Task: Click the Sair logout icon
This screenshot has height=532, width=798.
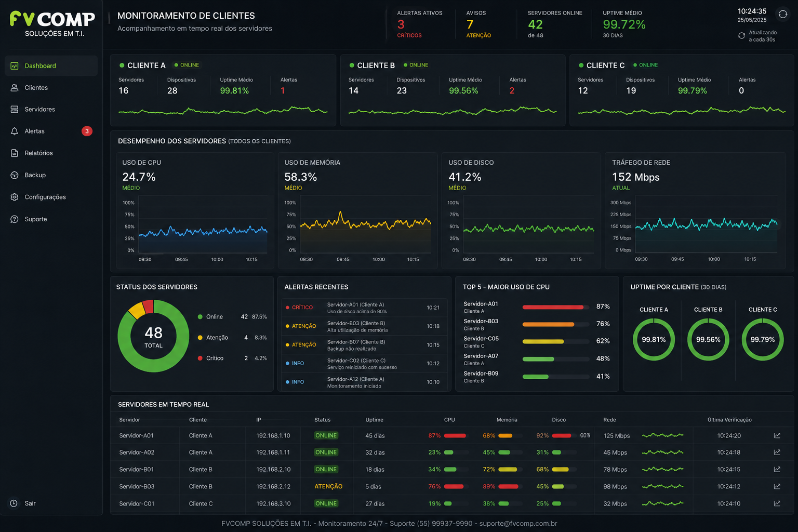Action: (14, 503)
